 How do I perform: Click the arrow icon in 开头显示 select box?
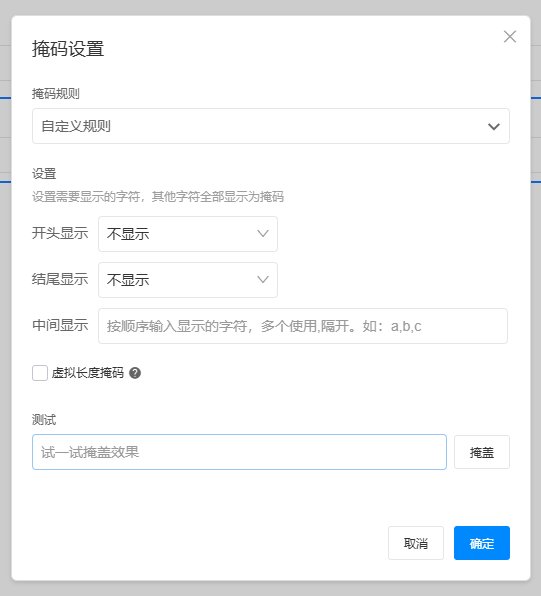click(x=263, y=234)
